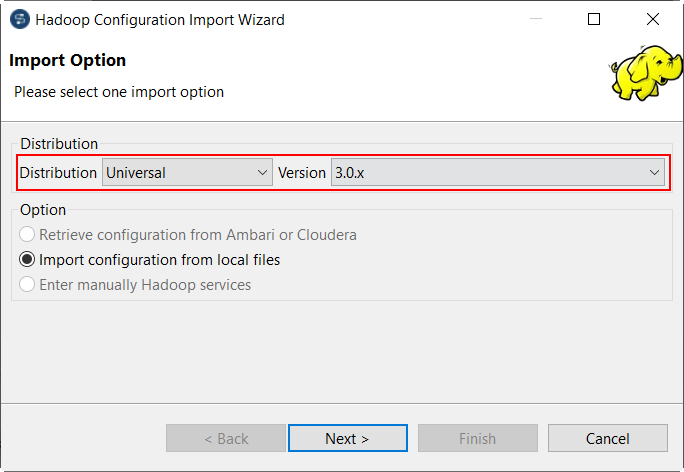The width and height of the screenshot is (684, 472).
Task: Click the Cancel button
Action: click(607, 438)
